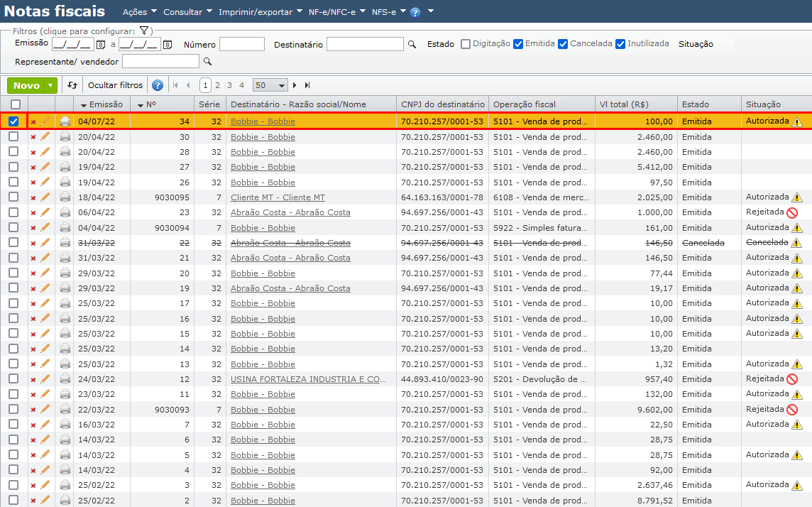Go to the last page of results
The height and width of the screenshot is (507, 812).
[x=307, y=85]
